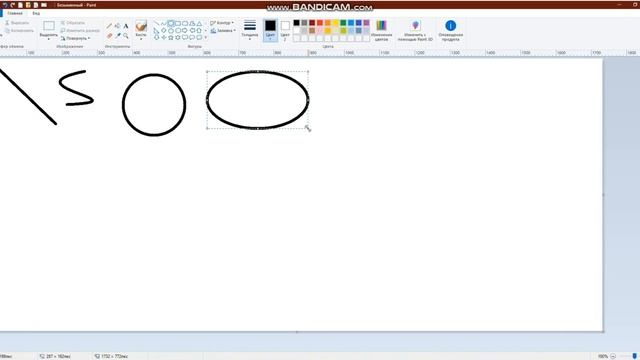Pick the red color swatch
This screenshot has width=640, height=360.
point(320,23)
